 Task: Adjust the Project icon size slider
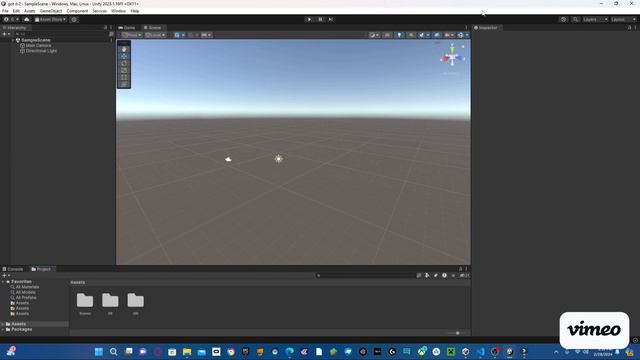(x=457, y=333)
